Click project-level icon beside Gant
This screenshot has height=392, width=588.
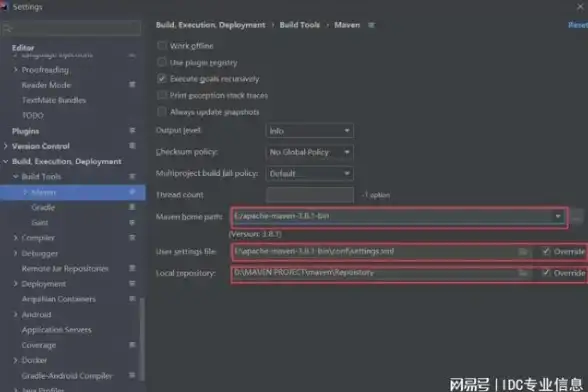point(132,222)
